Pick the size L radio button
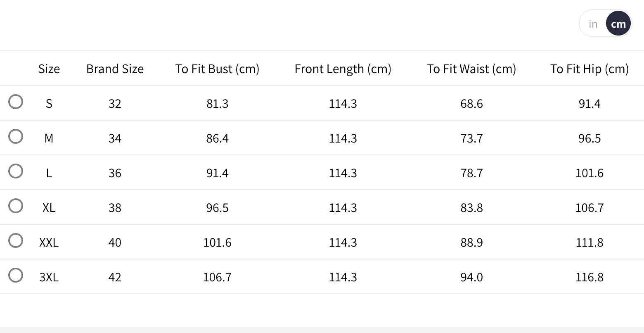644x333 pixels. click(x=16, y=171)
